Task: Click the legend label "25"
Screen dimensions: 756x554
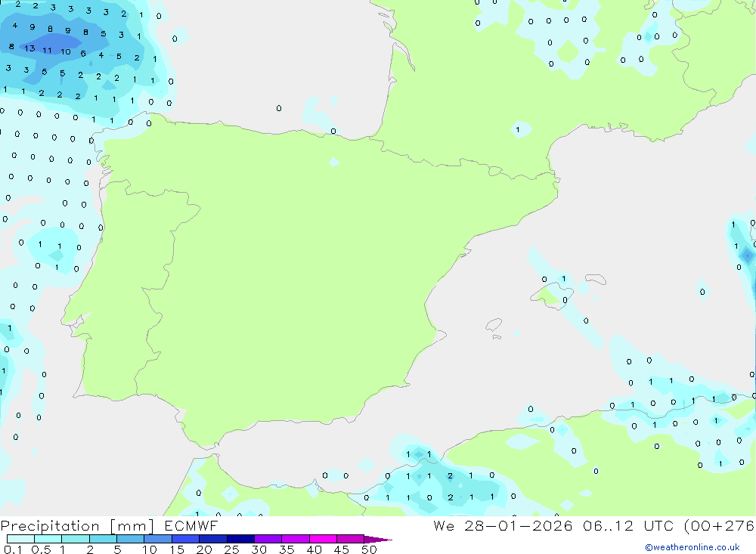Action: pos(232,549)
